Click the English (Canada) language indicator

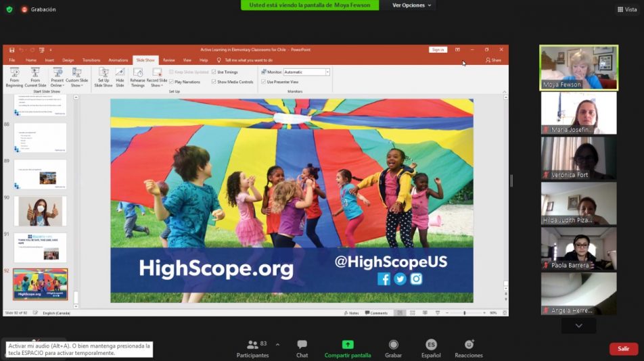(x=56, y=313)
